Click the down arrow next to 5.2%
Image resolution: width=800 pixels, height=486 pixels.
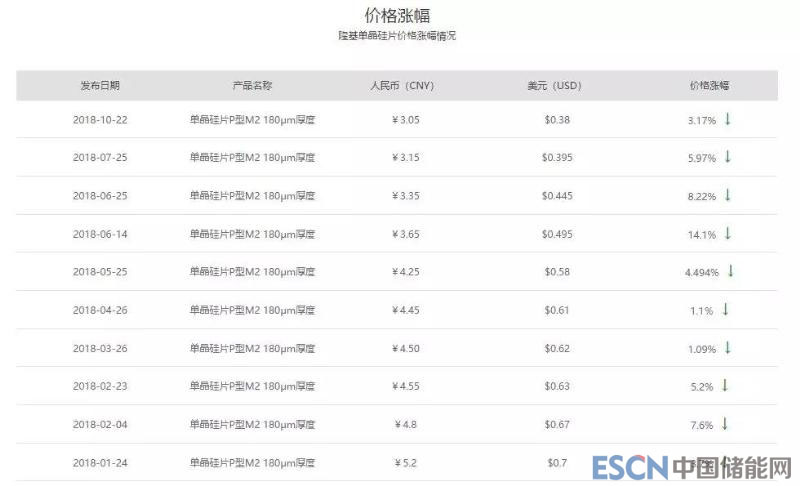click(725, 385)
